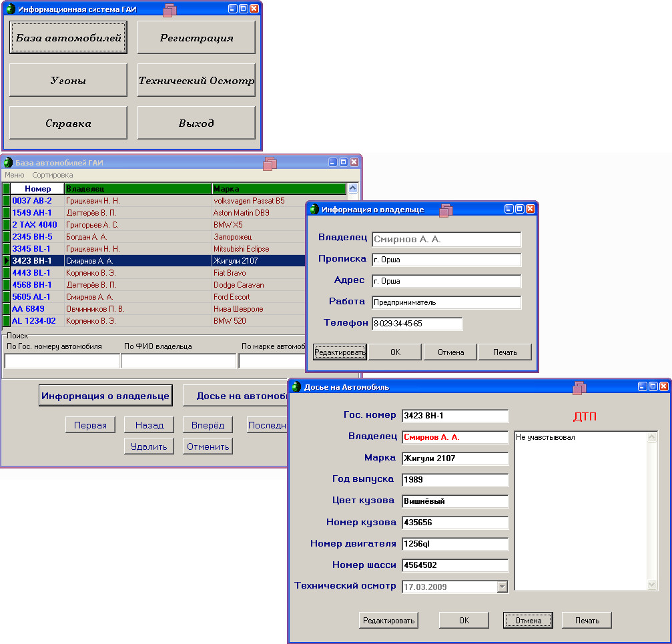Click the Марка column header
672x644 pixels.
pyautogui.click(x=279, y=189)
